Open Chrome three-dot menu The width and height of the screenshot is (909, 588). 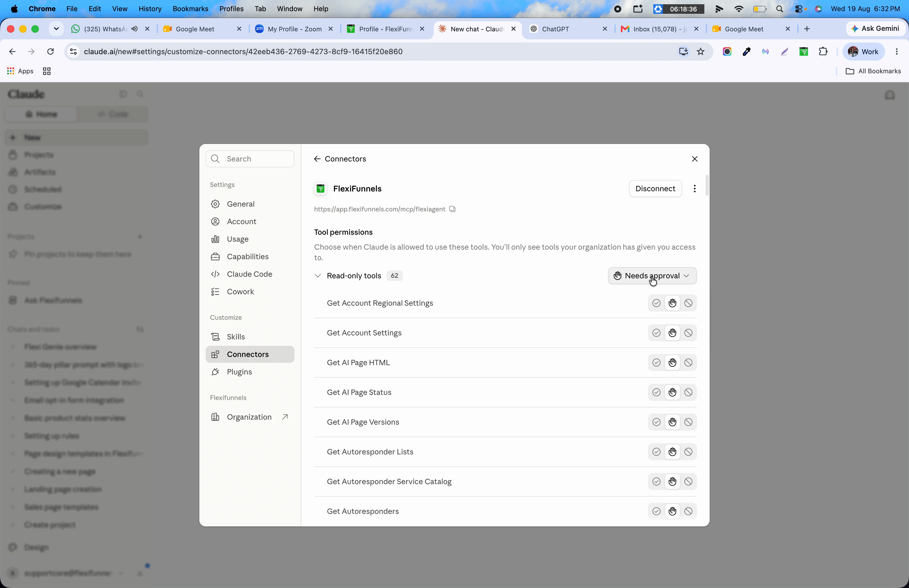pos(897,52)
